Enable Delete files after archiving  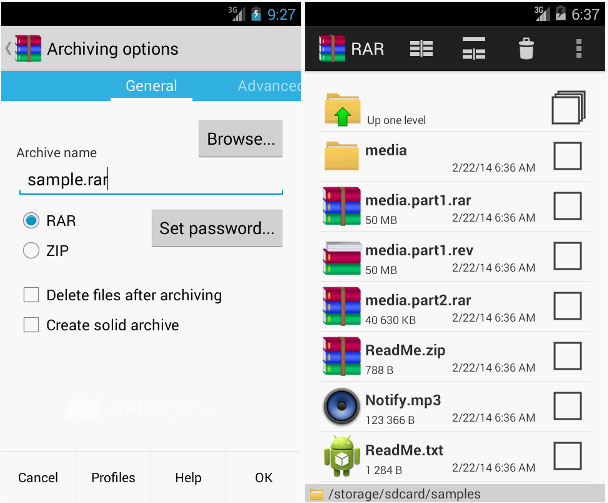click(x=31, y=295)
